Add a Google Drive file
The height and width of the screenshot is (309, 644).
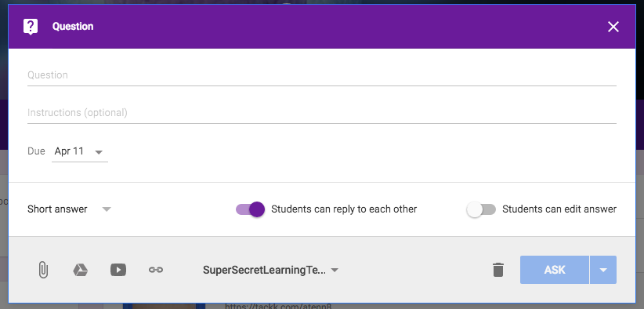(81, 270)
